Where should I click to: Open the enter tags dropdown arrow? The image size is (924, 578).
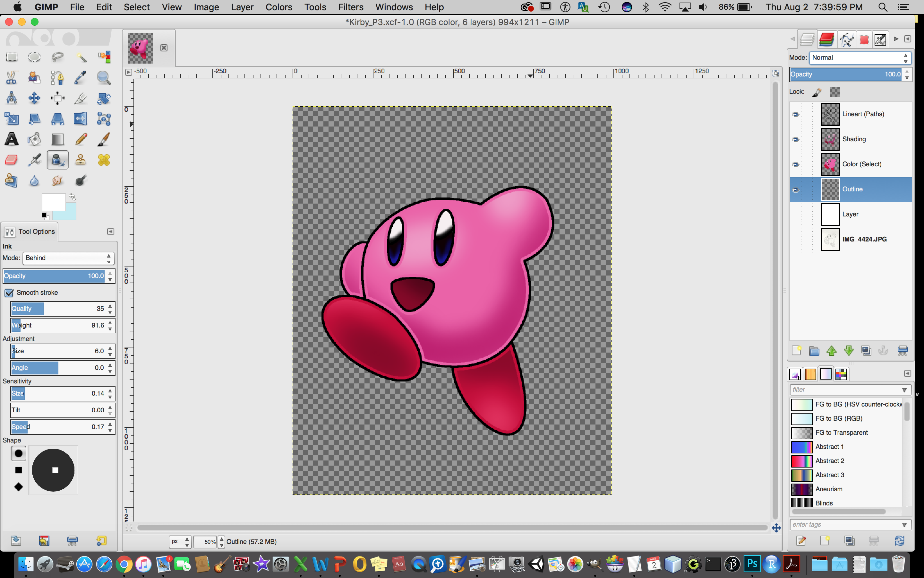904,525
